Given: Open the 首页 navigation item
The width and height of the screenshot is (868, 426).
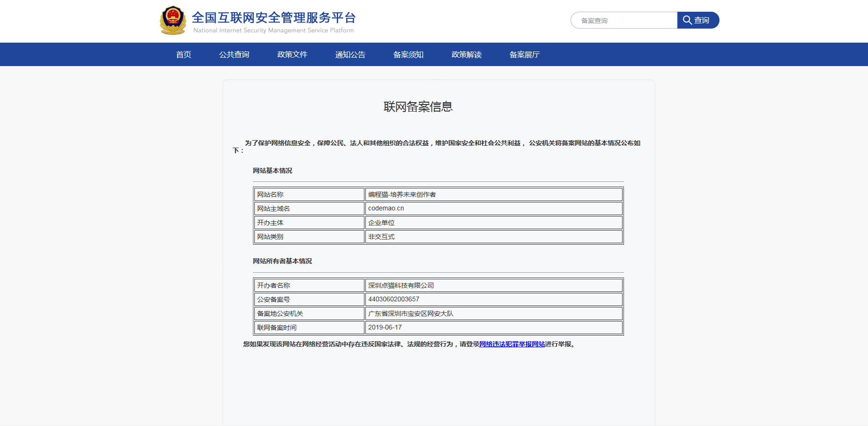Looking at the screenshot, I should [x=184, y=54].
